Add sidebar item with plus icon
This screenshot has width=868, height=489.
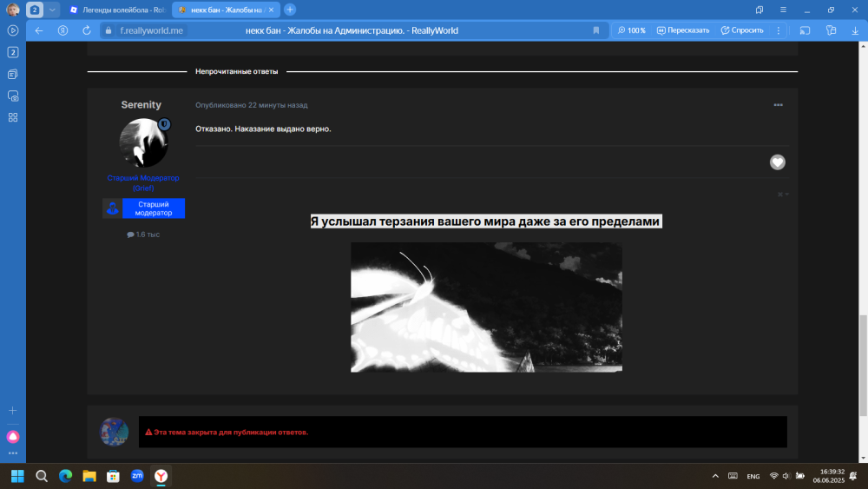point(13,410)
